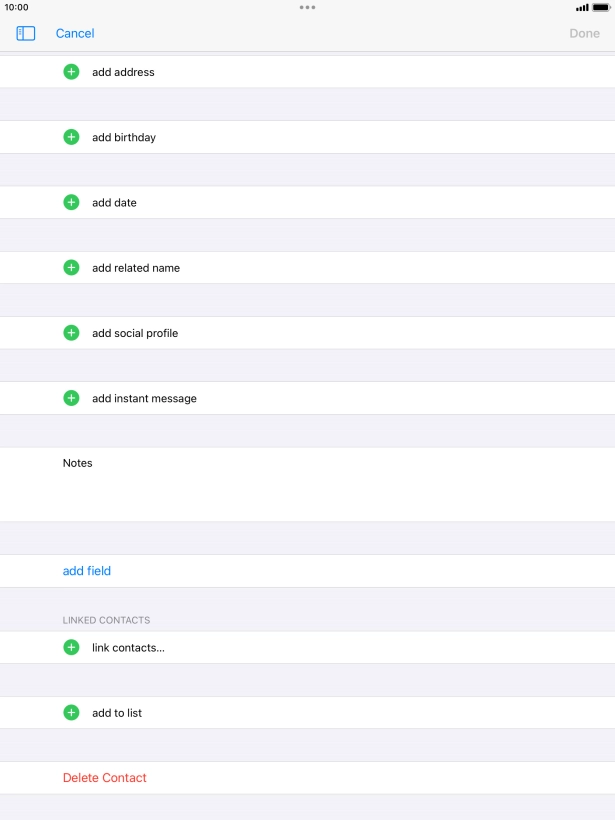Screen dimensions: 615x820
Task: Tap the green plus beside add birthday
Action: point(71,136)
